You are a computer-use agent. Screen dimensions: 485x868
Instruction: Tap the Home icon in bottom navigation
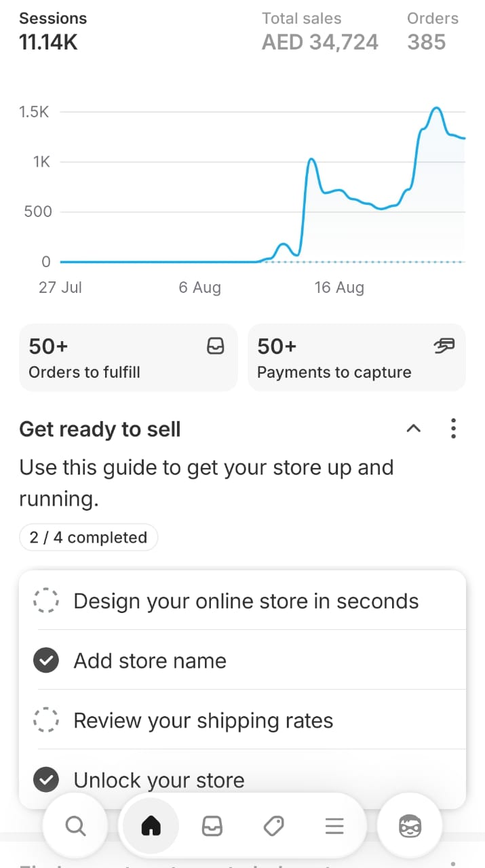[150, 826]
